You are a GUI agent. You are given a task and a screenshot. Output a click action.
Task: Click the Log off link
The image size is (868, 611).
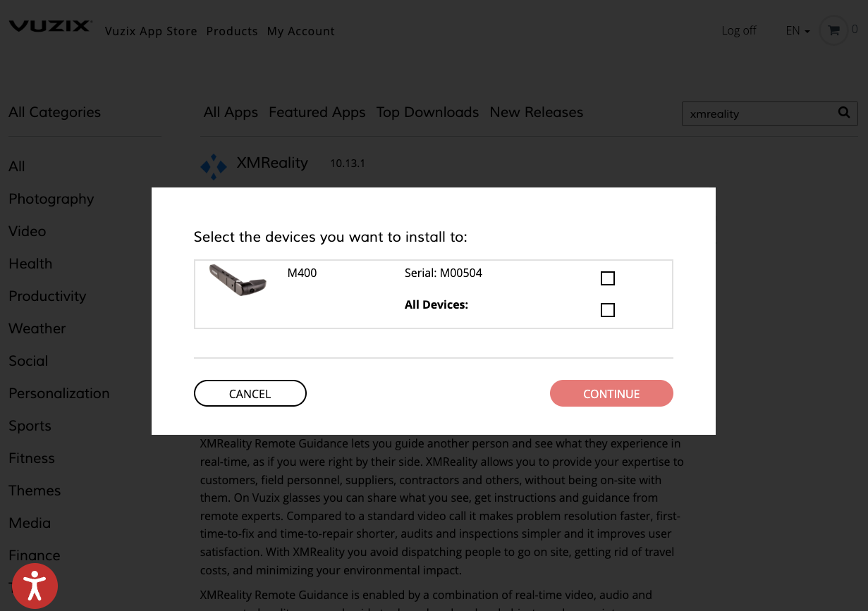(x=738, y=30)
